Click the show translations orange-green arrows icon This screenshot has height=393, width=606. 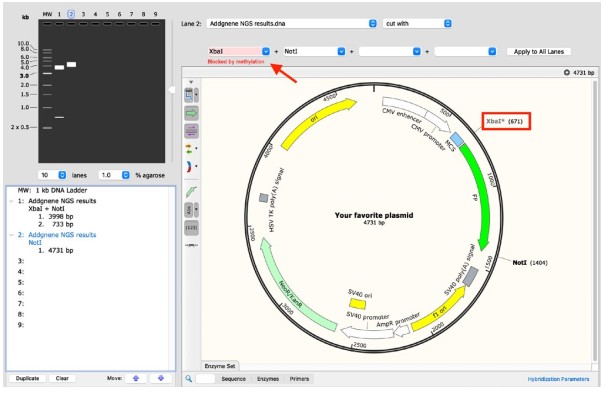(x=189, y=149)
